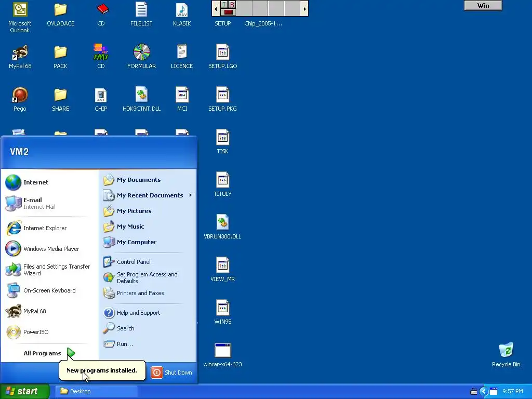Image resolution: width=532 pixels, height=399 pixels.
Task: Select the VIEW_MR file icon
Action: (222, 270)
